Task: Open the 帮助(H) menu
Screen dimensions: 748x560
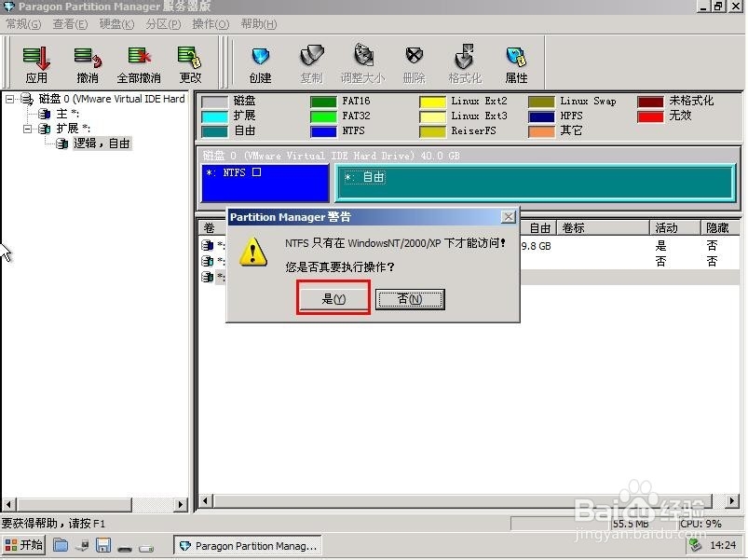Action: [259, 24]
